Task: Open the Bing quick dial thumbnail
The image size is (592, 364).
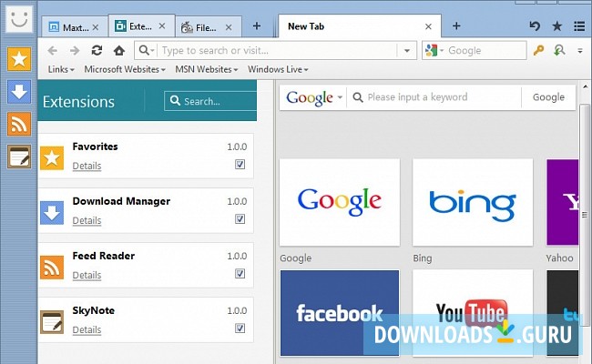Action: coord(473,202)
